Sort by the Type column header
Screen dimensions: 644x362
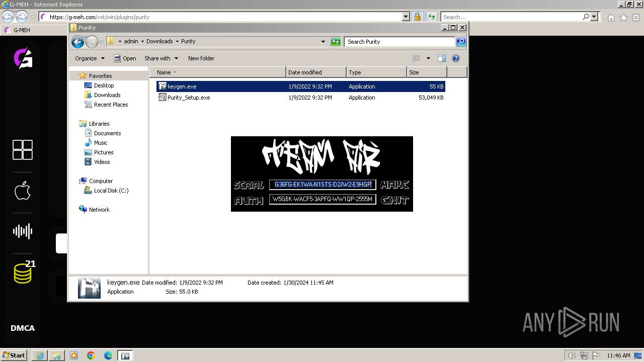coord(376,72)
